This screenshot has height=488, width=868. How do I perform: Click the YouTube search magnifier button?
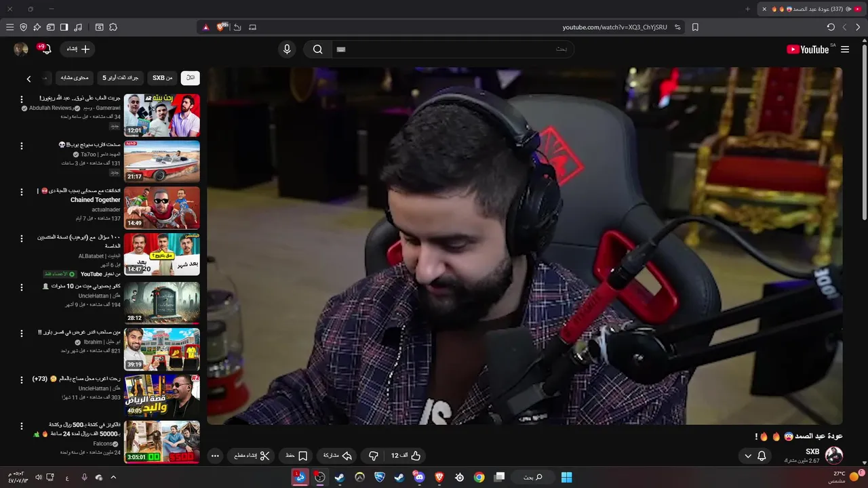tap(317, 49)
